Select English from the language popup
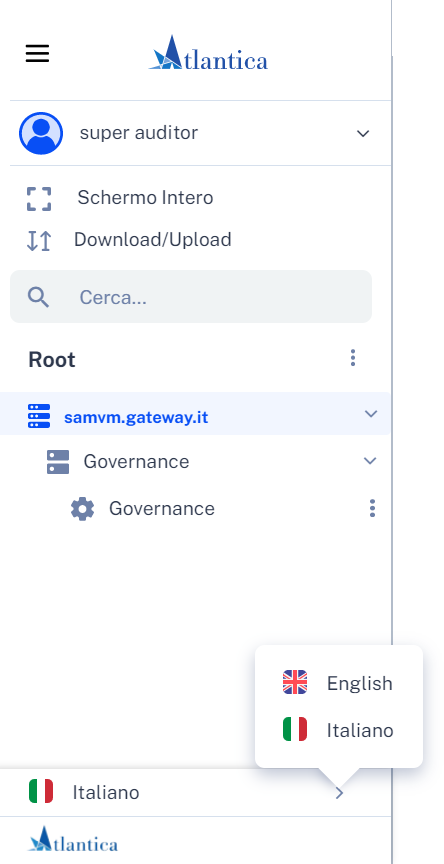Viewport: 444px width, 864px height. pyautogui.click(x=339, y=683)
